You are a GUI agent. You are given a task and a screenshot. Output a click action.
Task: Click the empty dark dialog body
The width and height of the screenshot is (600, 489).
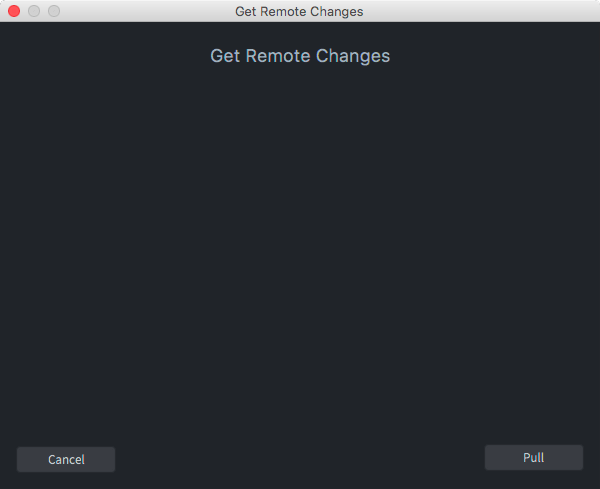(x=300, y=253)
